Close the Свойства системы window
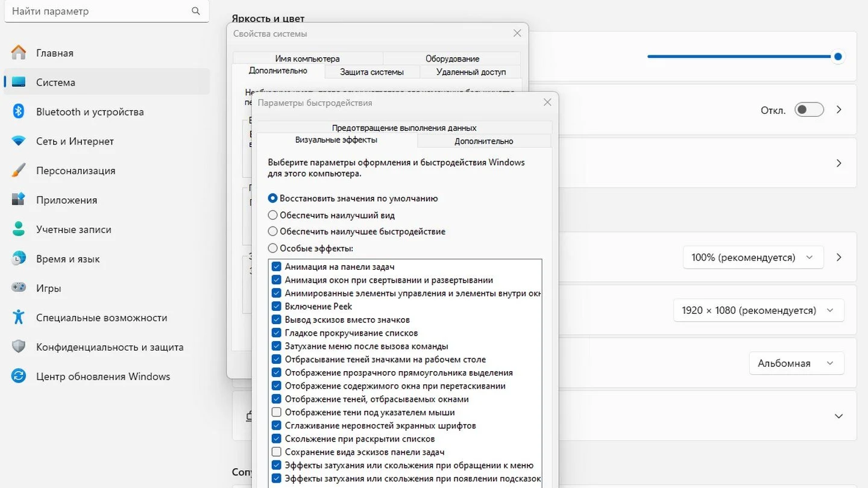This screenshot has height=488, width=868. 517,33
